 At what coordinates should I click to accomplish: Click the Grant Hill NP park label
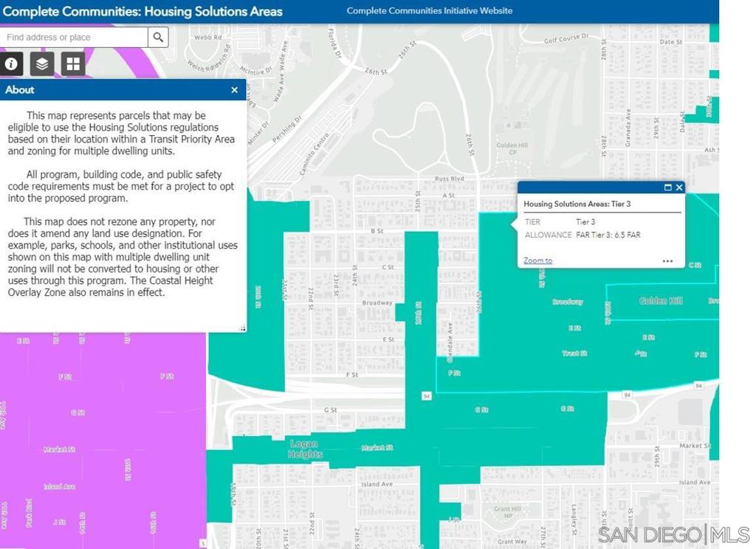coord(507,513)
